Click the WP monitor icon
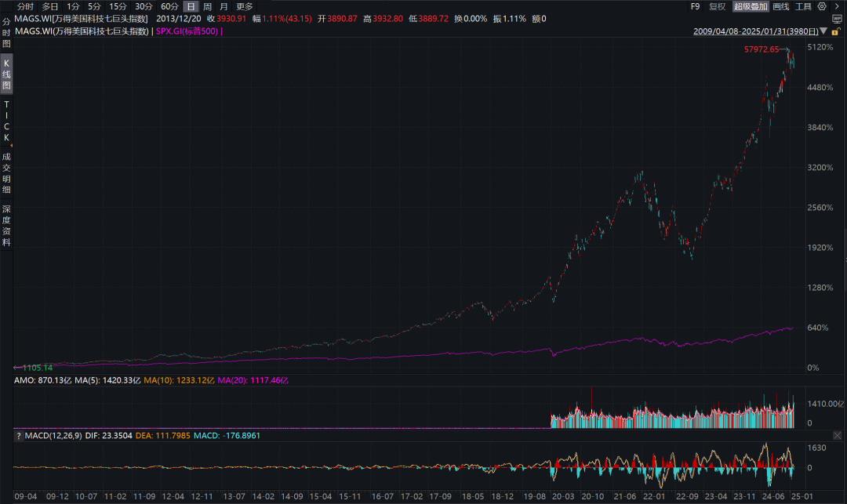 [836, 19]
